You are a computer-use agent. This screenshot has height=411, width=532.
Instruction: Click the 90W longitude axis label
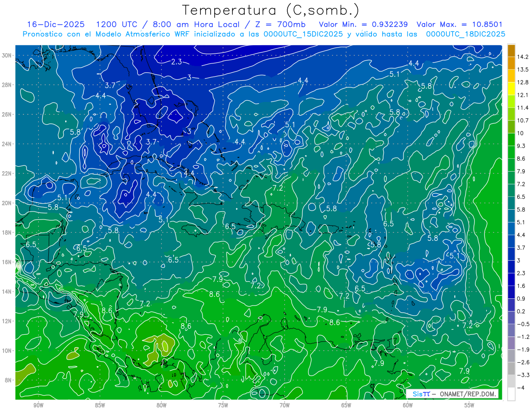(x=38, y=405)
